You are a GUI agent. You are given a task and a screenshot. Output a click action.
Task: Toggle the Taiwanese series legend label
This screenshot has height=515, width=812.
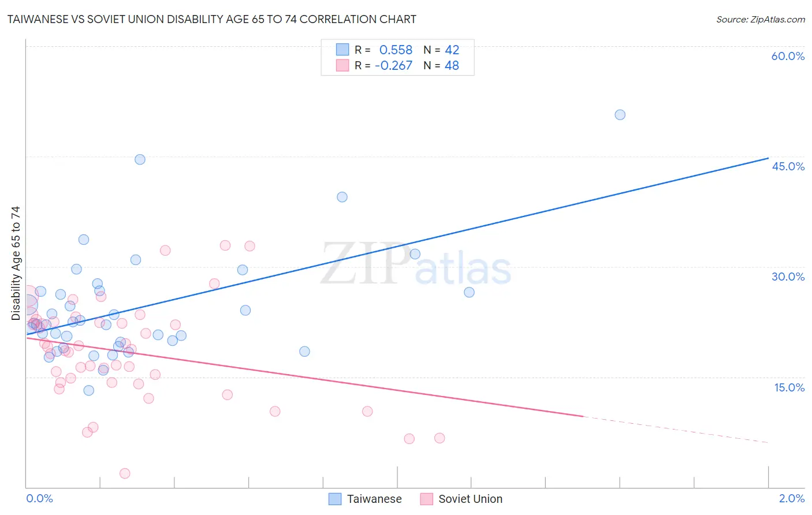374,499
